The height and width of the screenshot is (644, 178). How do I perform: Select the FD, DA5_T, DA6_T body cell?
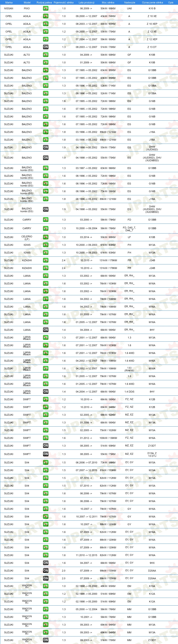pyautogui.click(x=129, y=229)
